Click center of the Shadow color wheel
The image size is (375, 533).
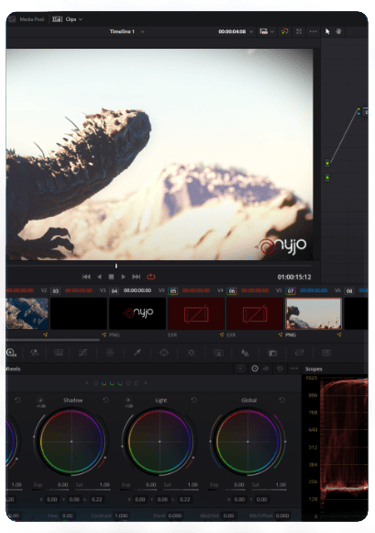[71, 442]
